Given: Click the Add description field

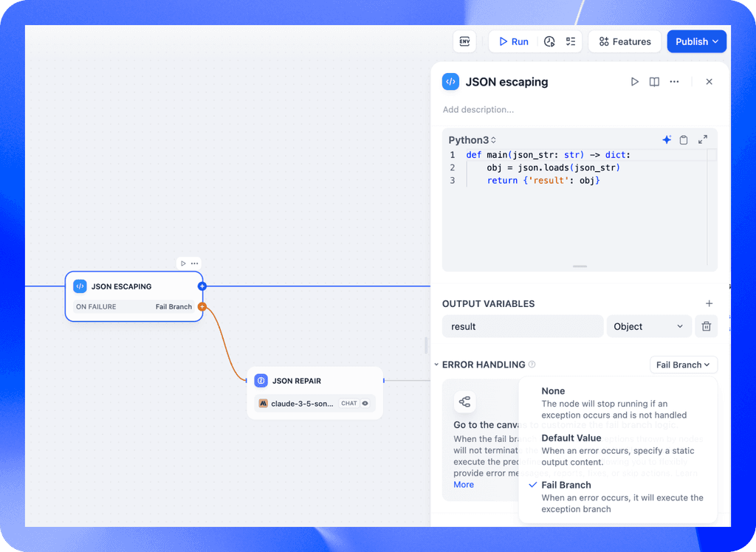Looking at the screenshot, I should point(478,109).
